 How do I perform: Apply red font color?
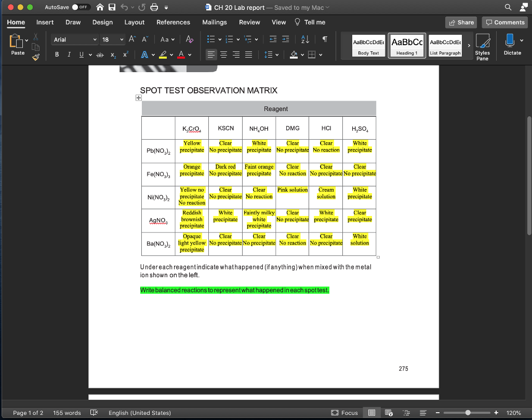tap(181, 55)
